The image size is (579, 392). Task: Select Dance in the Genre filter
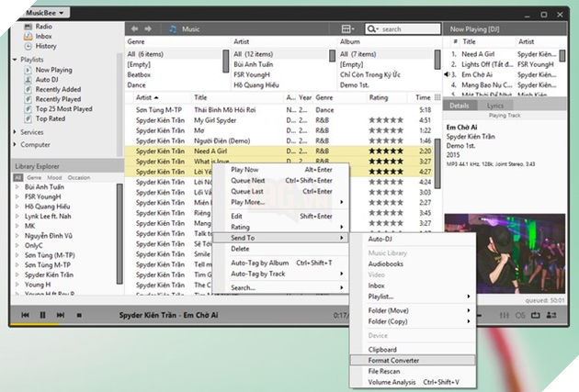136,84
